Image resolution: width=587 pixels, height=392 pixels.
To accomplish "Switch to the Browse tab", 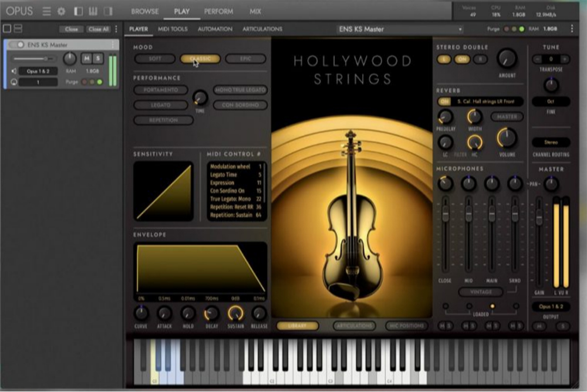I will click(x=145, y=12).
